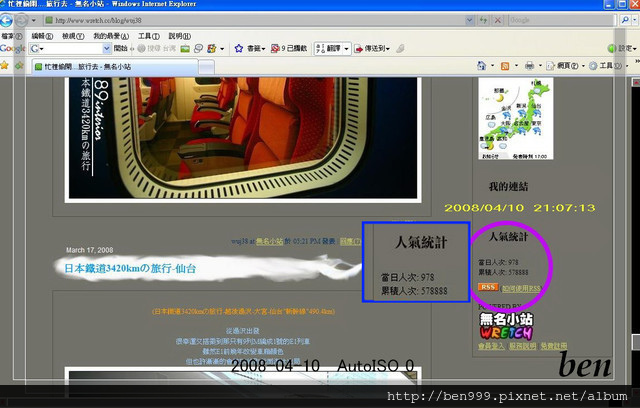640x408 pixels.
Task: Click the highlighter icon on Google toolbar
Action: pyautogui.click(x=400, y=49)
